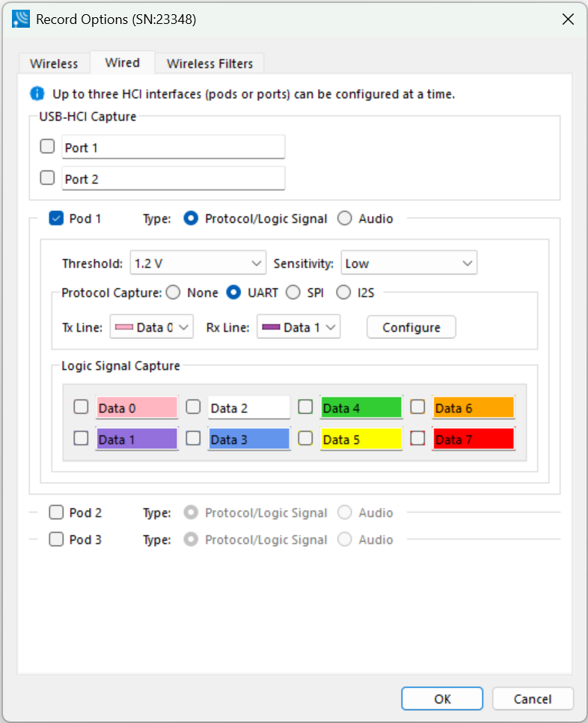
Task: Enable Data 0 logic signal checkbox
Action: pos(81,406)
